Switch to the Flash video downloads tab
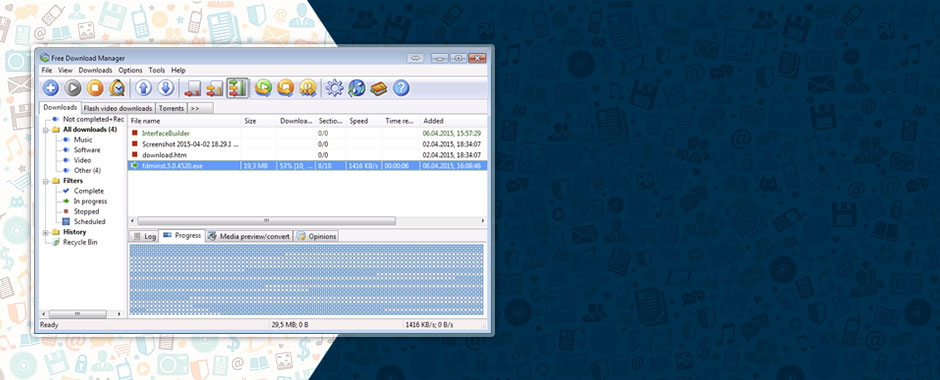 [118, 108]
